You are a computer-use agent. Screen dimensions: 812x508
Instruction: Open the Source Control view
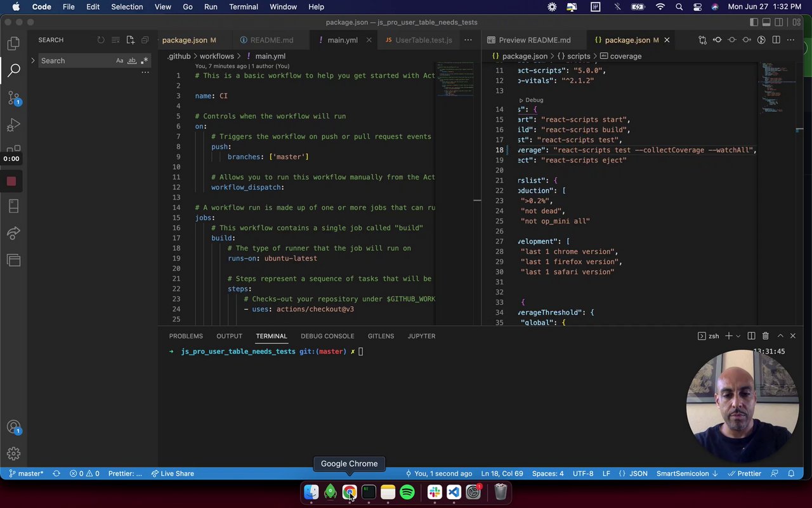pos(13,98)
